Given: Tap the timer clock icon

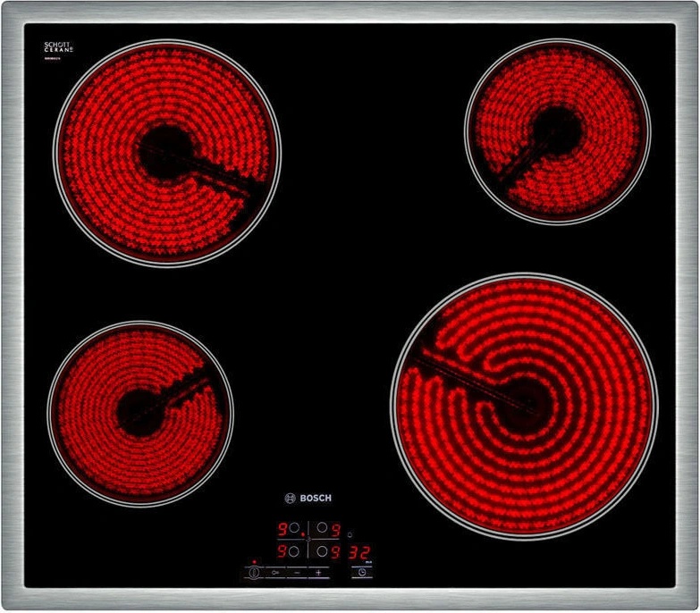Looking at the screenshot, I should [361, 572].
